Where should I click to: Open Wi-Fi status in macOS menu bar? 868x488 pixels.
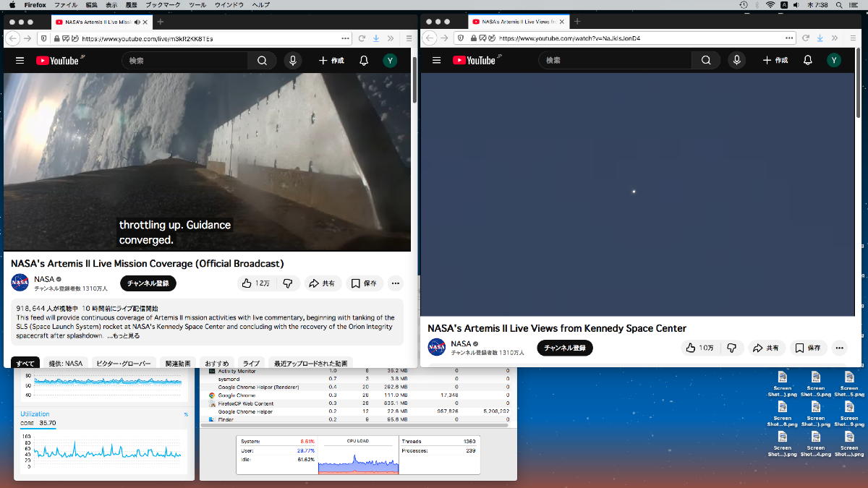click(x=770, y=4)
